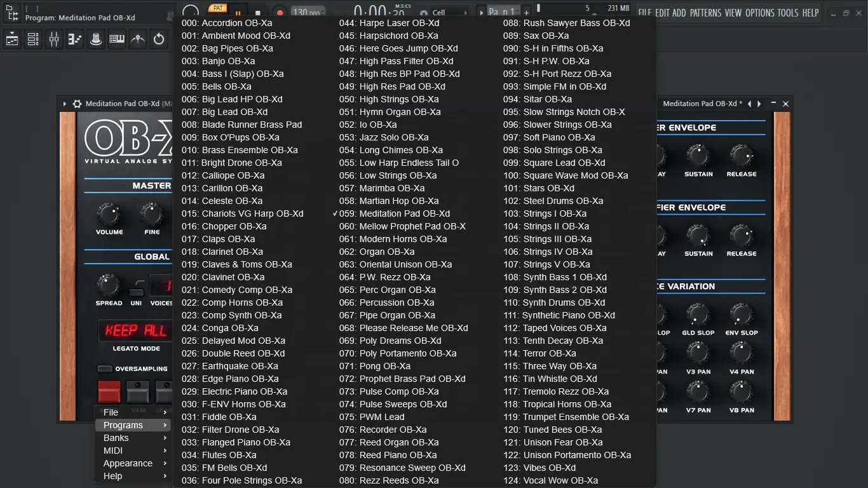
Task: Open the TOOLS menu
Action: coord(788,13)
